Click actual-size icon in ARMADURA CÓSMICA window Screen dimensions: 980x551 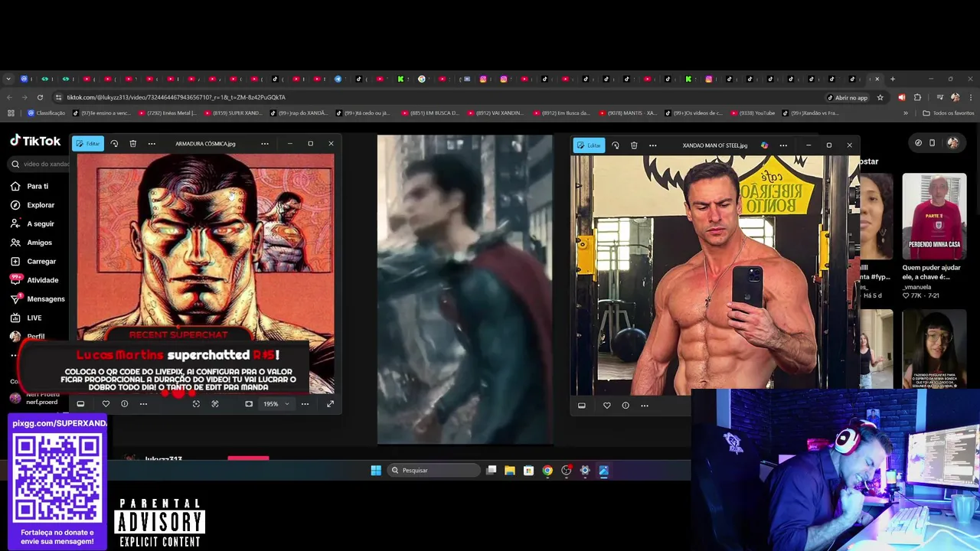pyautogui.click(x=215, y=404)
